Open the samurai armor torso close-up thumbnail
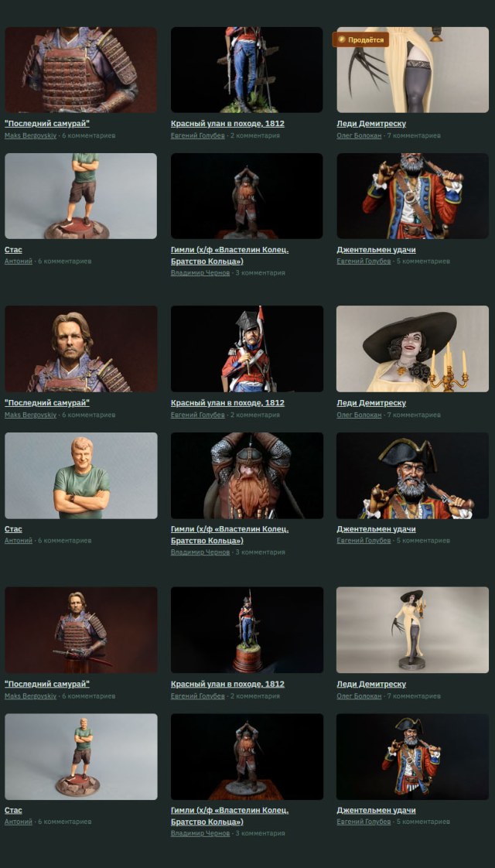The width and height of the screenshot is (495, 868). [81, 70]
